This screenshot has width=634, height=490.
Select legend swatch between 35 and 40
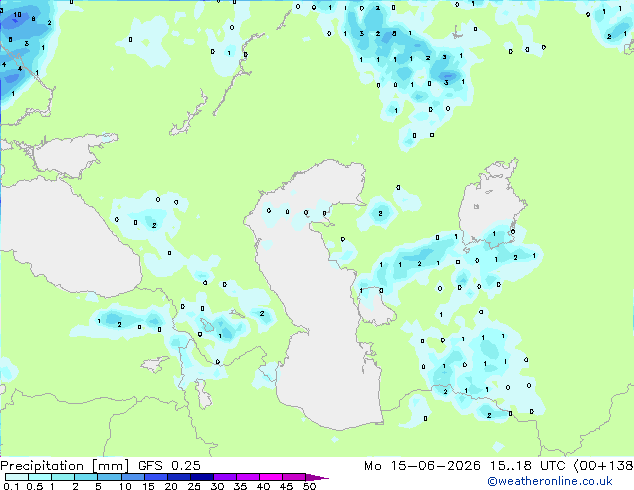click(248, 477)
